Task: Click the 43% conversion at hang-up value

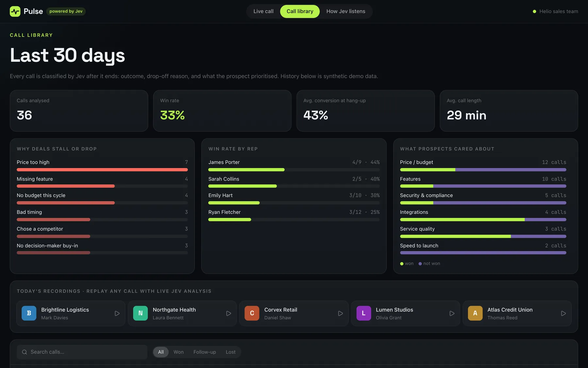Action: click(316, 115)
